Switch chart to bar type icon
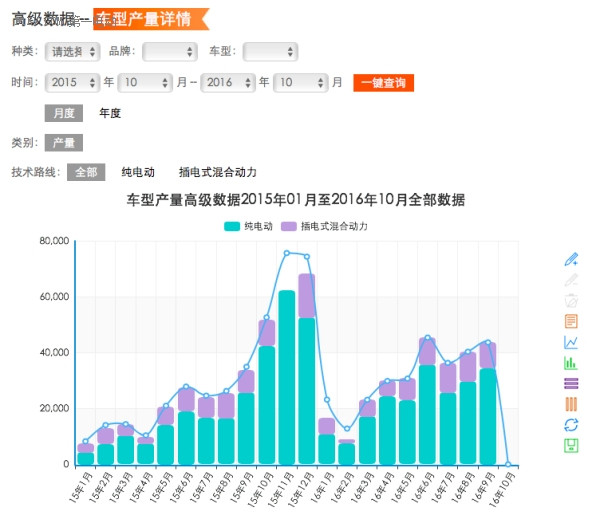600x527 pixels. pos(571,362)
